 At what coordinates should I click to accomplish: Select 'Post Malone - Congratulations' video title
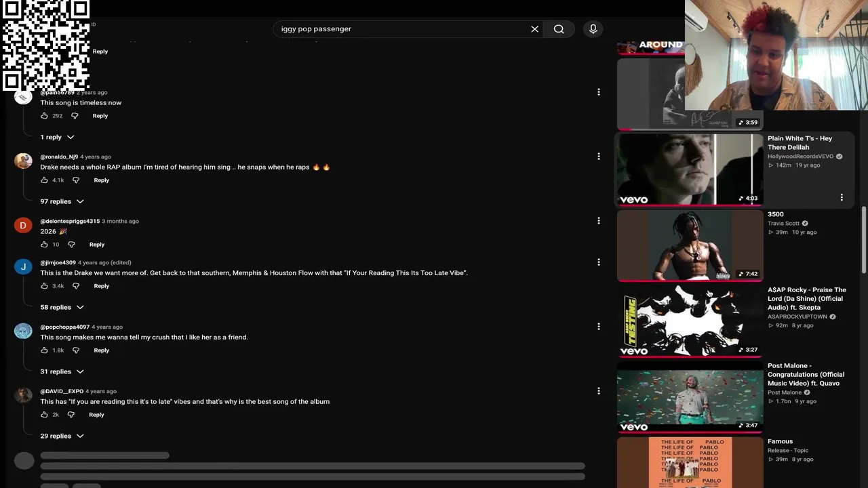pyautogui.click(x=806, y=375)
